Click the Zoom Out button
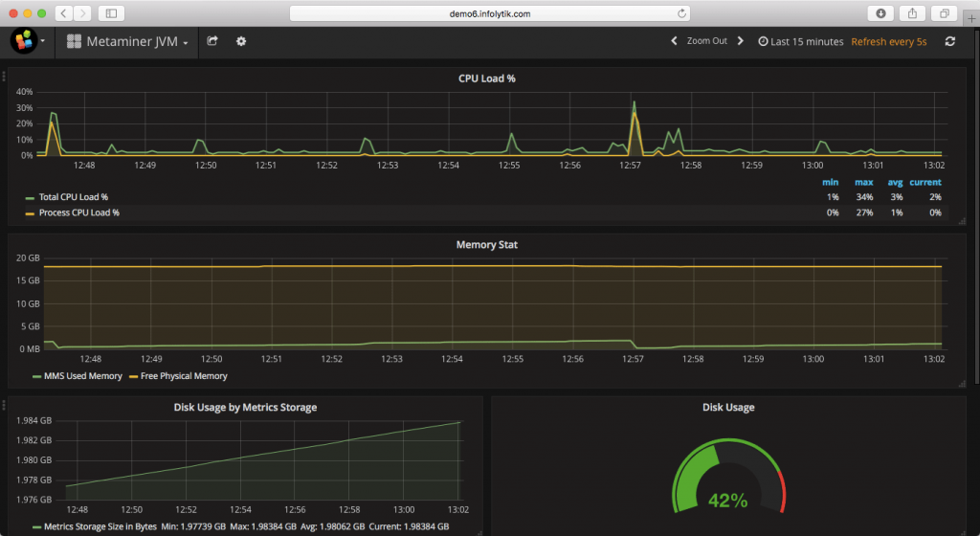This screenshot has height=536, width=980. tap(706, 41)
